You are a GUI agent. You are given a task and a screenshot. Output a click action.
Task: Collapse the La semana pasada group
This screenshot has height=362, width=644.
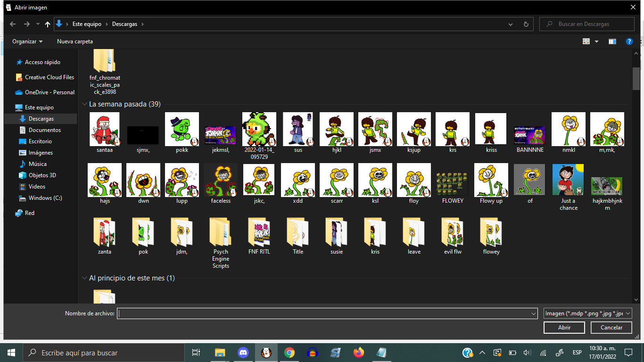pos(84,104)
